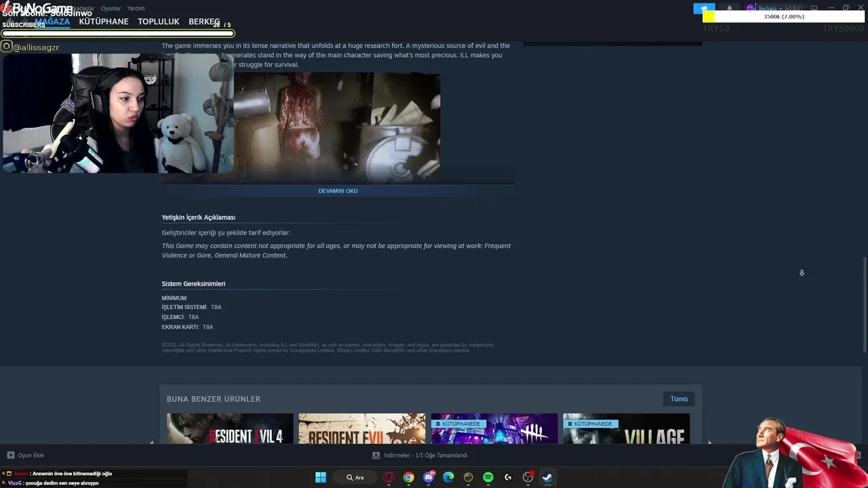
Task: Click the bloody figure game screenshot
Action: click(337, 127)
